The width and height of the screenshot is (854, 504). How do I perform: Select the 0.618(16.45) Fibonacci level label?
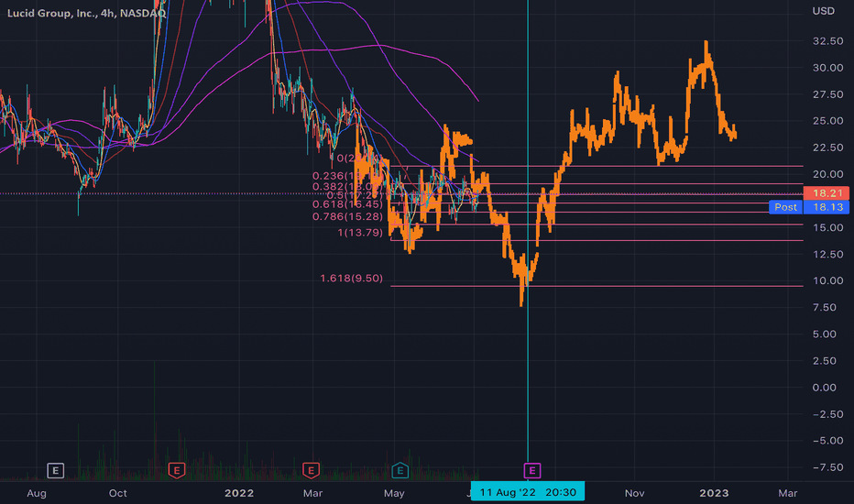[x=347, y=204]
